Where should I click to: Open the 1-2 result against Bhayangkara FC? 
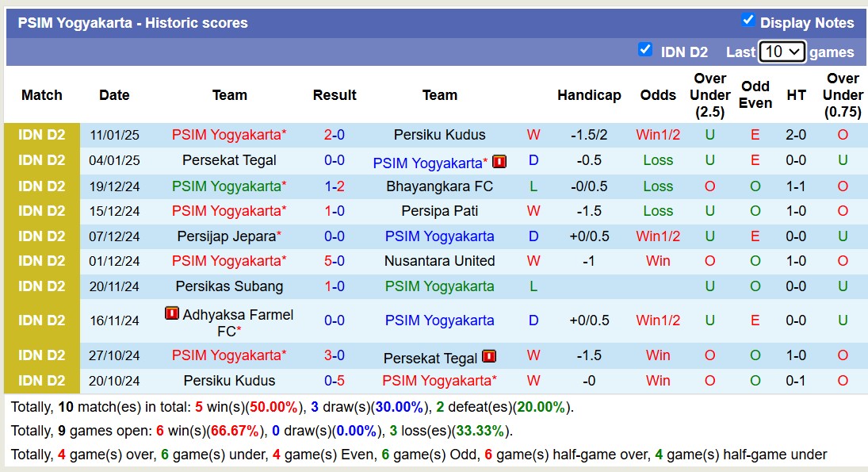[x=334, y=186]
